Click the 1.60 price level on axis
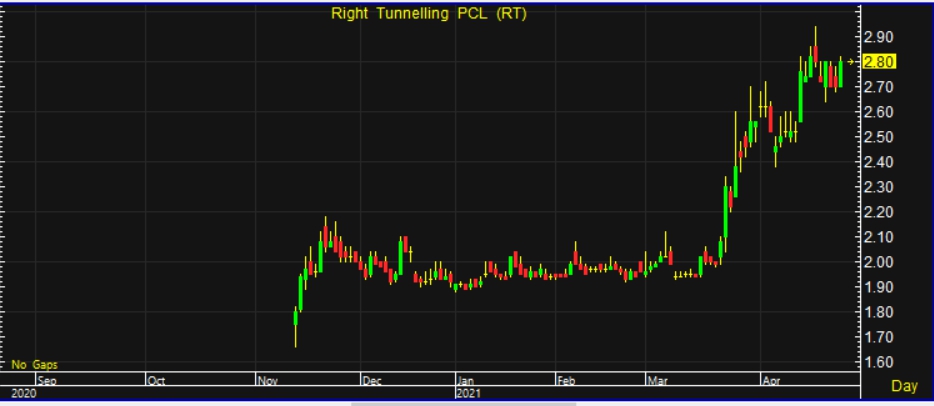934x406 pixels. point(879,362)
